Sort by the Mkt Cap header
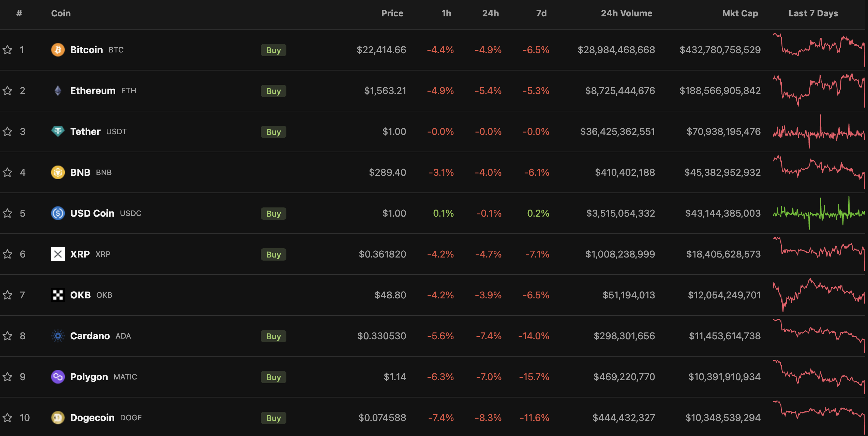868x436 pixels. (740, 13)
